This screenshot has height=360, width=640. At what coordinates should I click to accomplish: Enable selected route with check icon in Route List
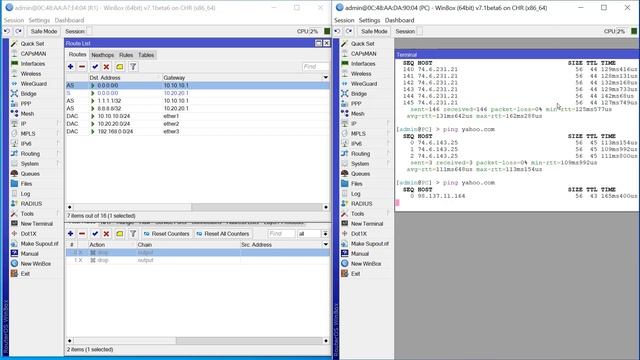coord(95,67)
